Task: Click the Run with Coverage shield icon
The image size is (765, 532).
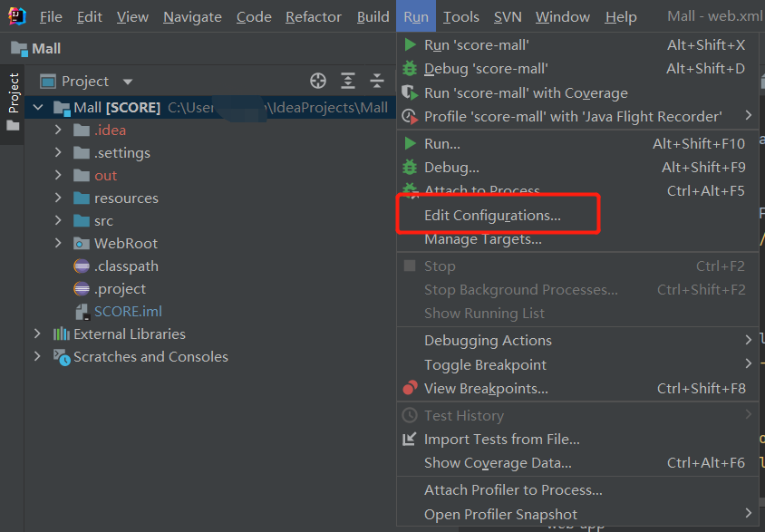Action: click(410, 92)
